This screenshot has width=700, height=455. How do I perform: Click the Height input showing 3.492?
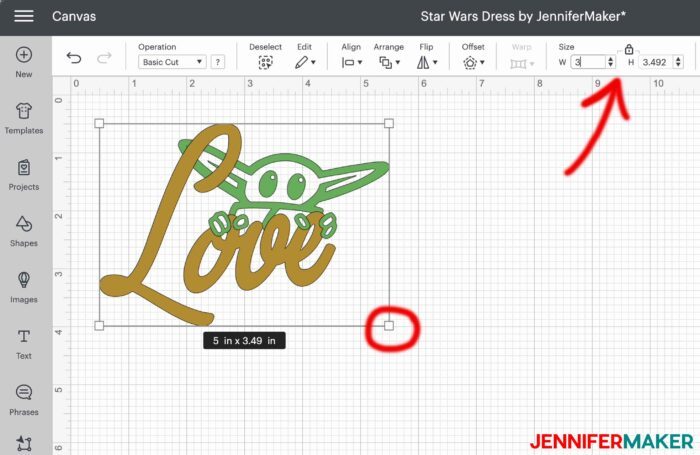pyautogui.click(x=656, y=62)
